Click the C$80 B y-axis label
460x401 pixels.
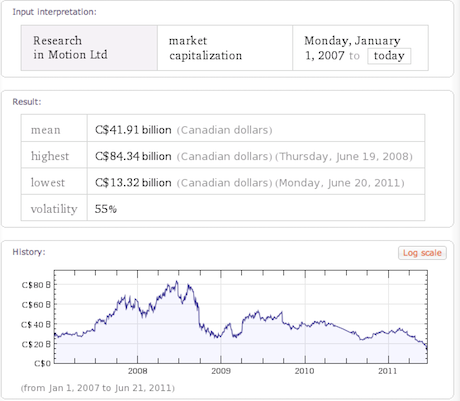click(x=36, y=285)
